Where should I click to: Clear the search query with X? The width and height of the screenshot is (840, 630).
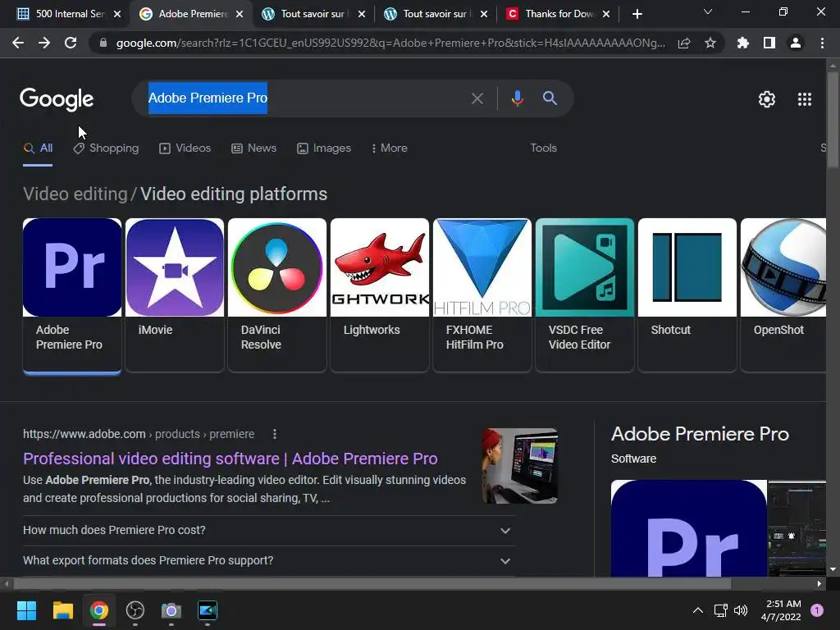pos(477,98)
